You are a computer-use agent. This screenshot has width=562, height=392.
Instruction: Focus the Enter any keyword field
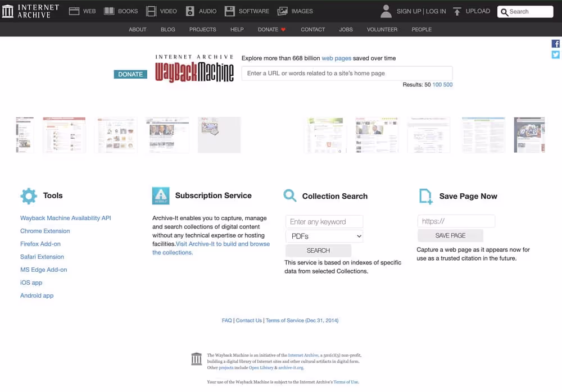click(x=324, y=222)
